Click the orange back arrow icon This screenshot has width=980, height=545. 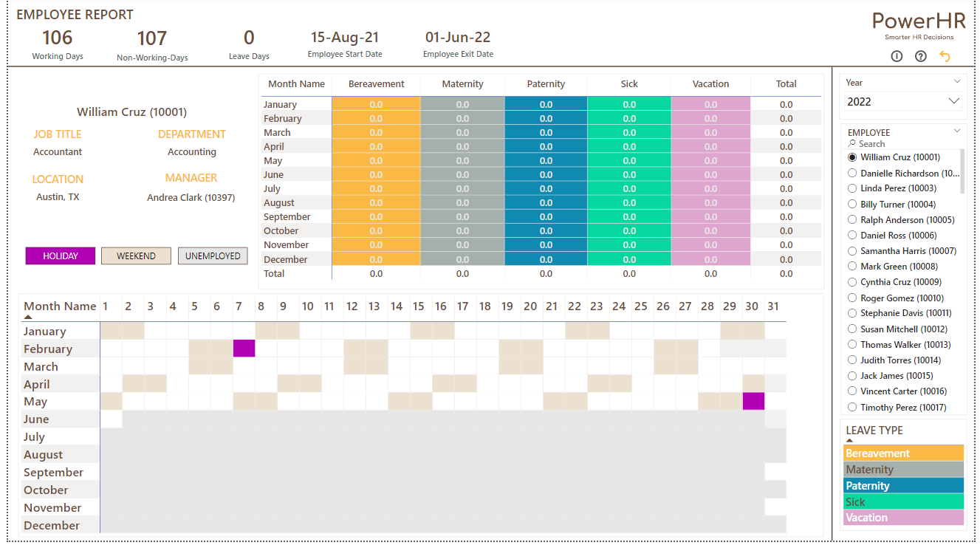tap(945, 56)
